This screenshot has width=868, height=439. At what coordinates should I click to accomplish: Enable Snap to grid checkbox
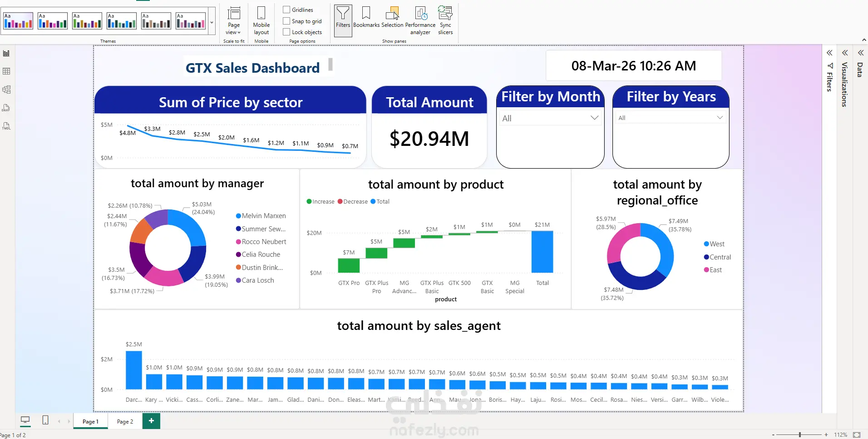(286, 21)
